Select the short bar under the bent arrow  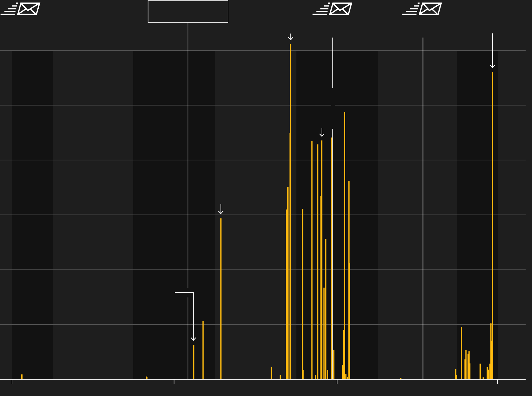coord(194,362)
